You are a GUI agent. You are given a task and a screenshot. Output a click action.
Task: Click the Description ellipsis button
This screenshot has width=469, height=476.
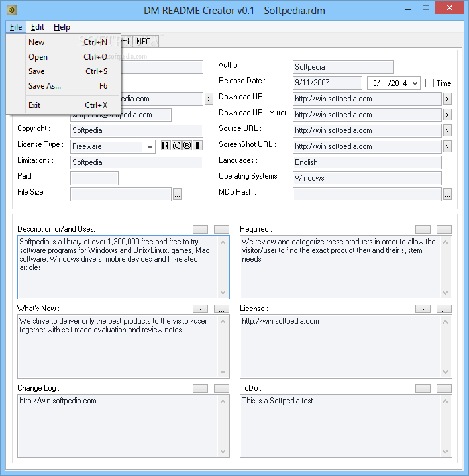click(221, 229)
